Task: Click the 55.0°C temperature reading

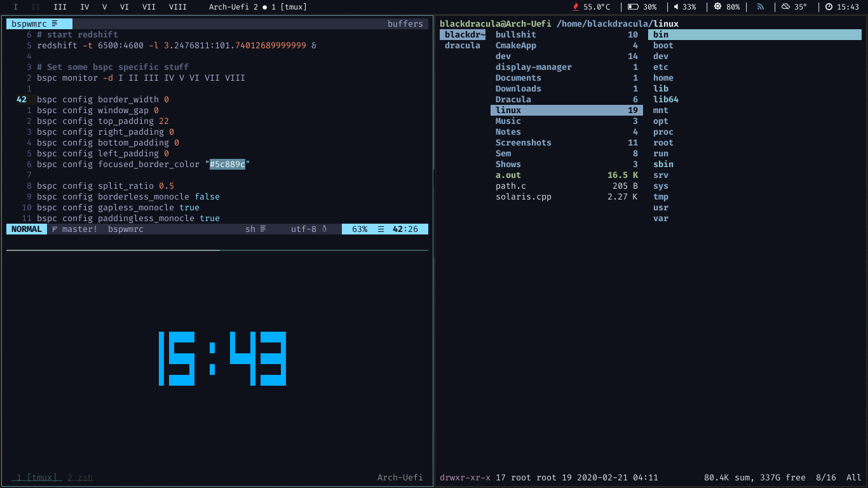Action: (x=597, y=7)
